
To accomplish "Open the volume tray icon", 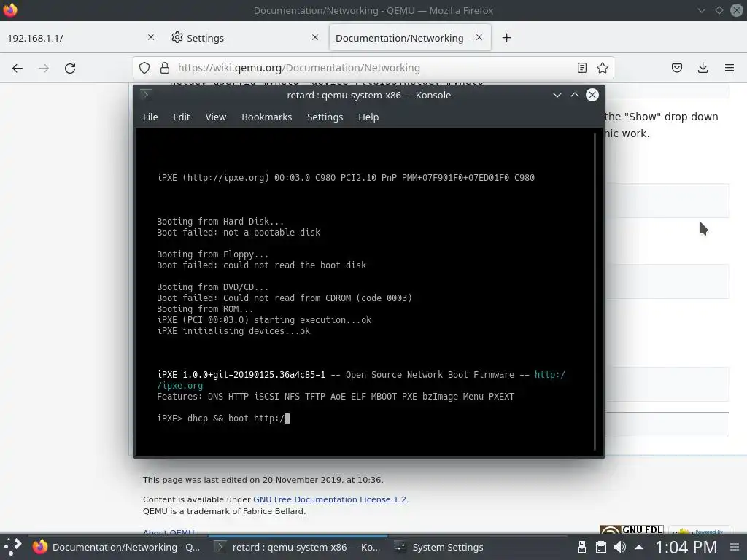I will point(620,547).
